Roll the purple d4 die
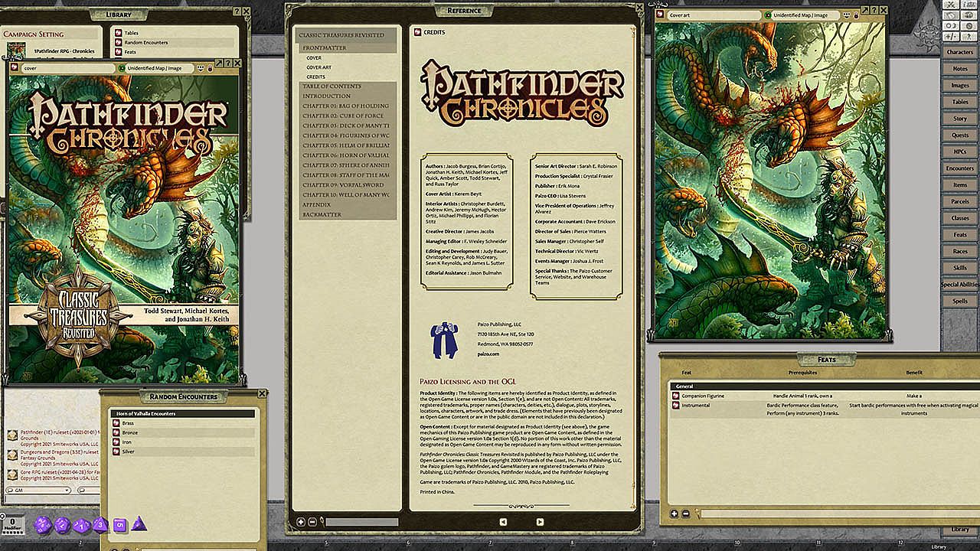The height and width of the screenshot is (551, 980). (139, 524)
